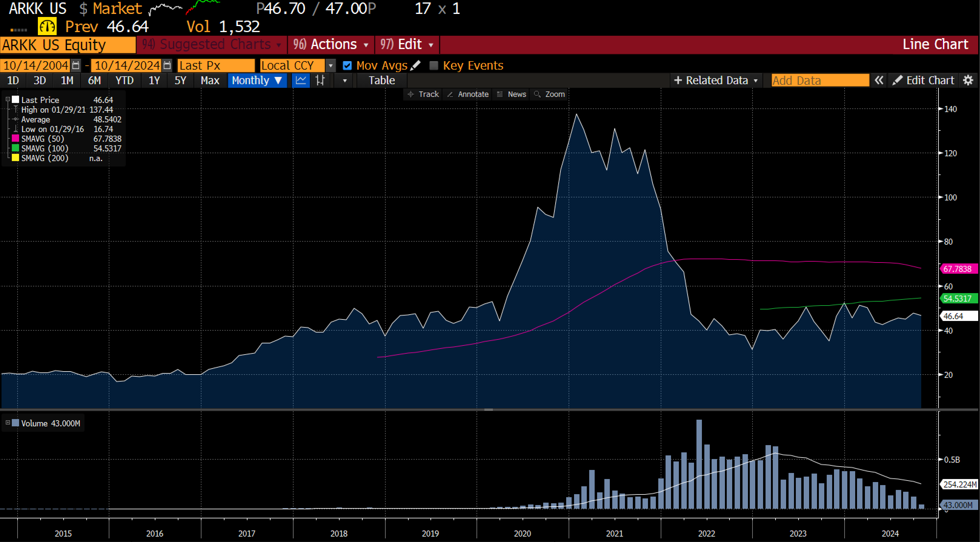The height and width of the screenshot is (542, 980).
Task: Click the 54.5317 green axis label
Action: tap(959, 299)
